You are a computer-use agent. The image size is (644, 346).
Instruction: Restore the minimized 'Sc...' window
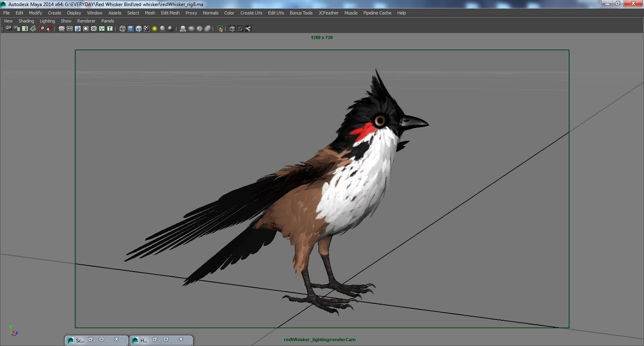coord(91,339)
